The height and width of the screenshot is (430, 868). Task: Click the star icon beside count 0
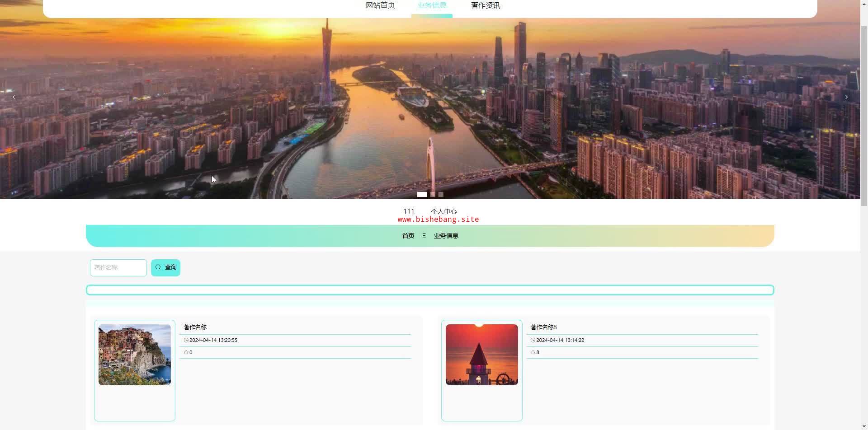pos(186,352)
